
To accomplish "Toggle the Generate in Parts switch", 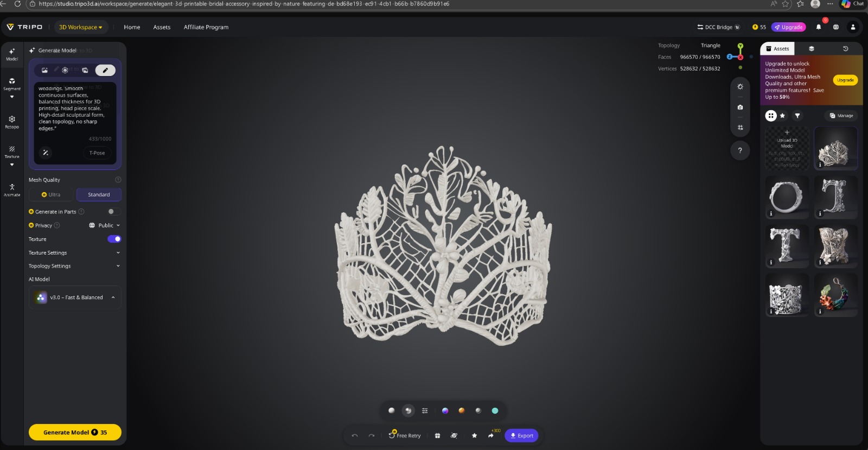I will [113, 212].
